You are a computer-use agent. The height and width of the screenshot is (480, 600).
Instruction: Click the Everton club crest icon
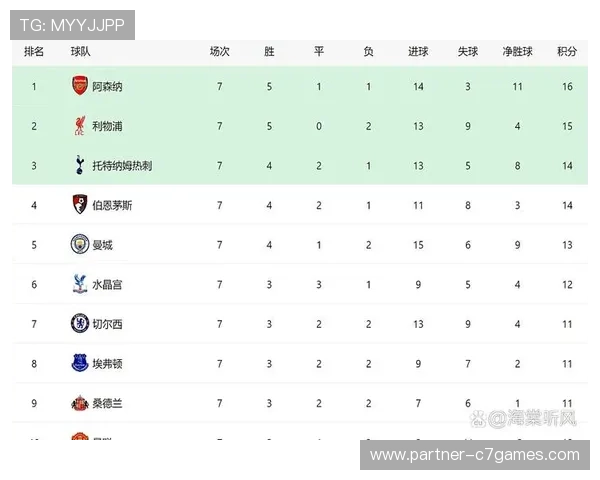(x=80, y=363)
